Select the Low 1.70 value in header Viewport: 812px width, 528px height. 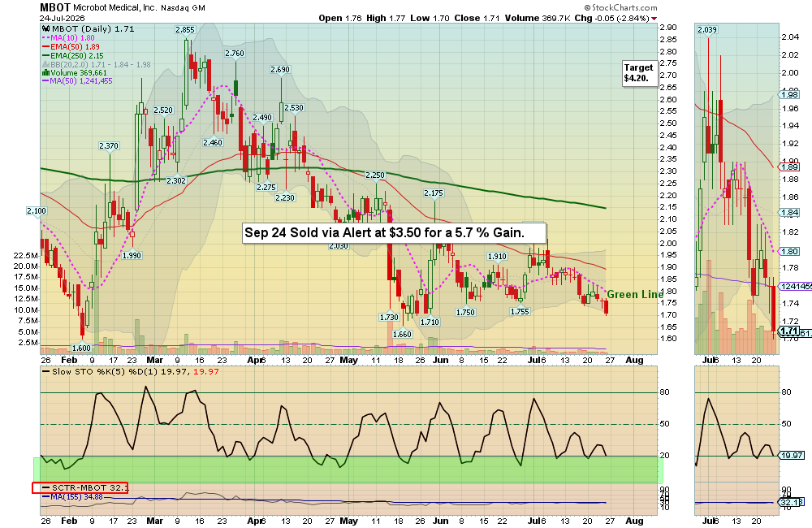[430, 18]
